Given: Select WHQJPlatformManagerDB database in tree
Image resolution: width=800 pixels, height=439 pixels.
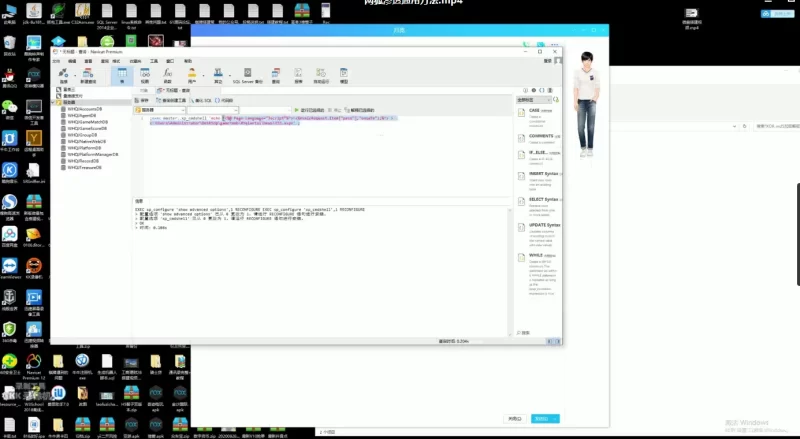Looking at the screenshot, I should coord(92,154).
